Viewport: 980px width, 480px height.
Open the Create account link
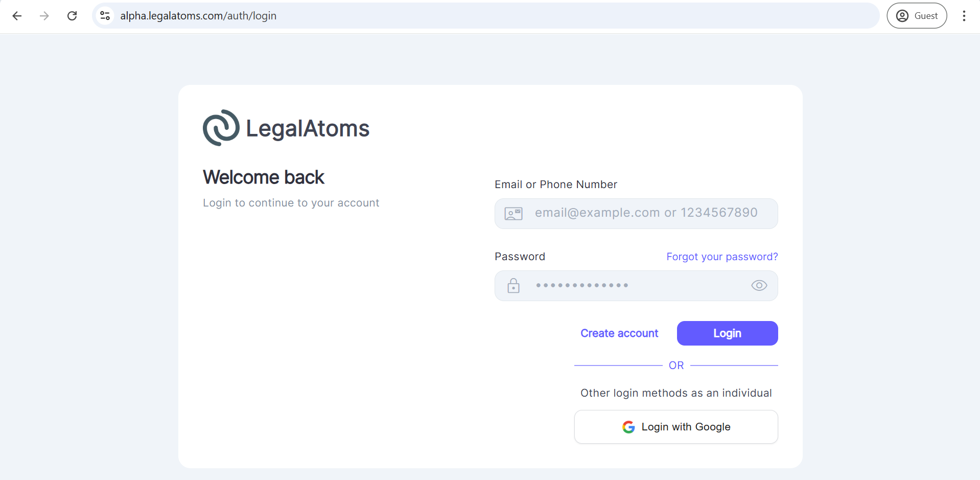pyautogui.click(x=619, y=333)
